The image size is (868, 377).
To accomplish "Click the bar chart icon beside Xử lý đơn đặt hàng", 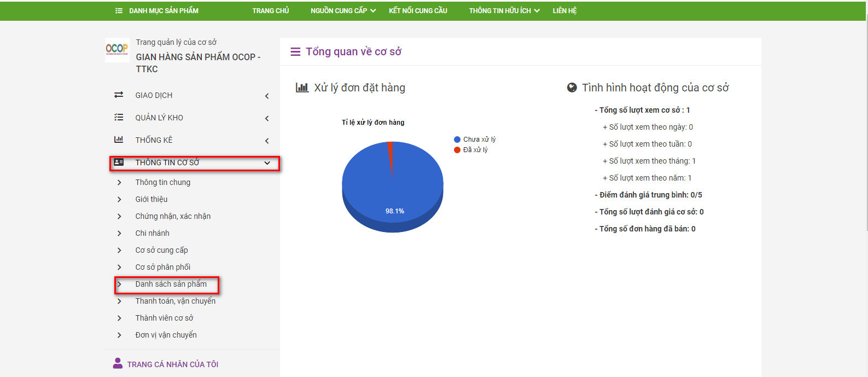I will tap(302, 88).
